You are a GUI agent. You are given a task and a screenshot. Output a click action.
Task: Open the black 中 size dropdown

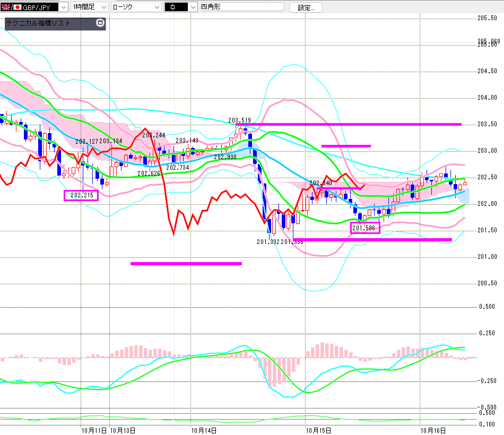(179, 7)
